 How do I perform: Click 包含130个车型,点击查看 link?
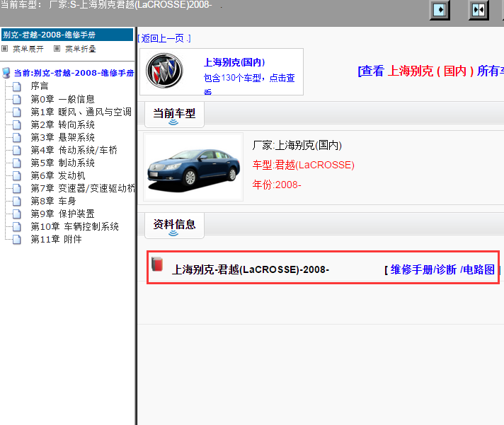pos(249,85)
